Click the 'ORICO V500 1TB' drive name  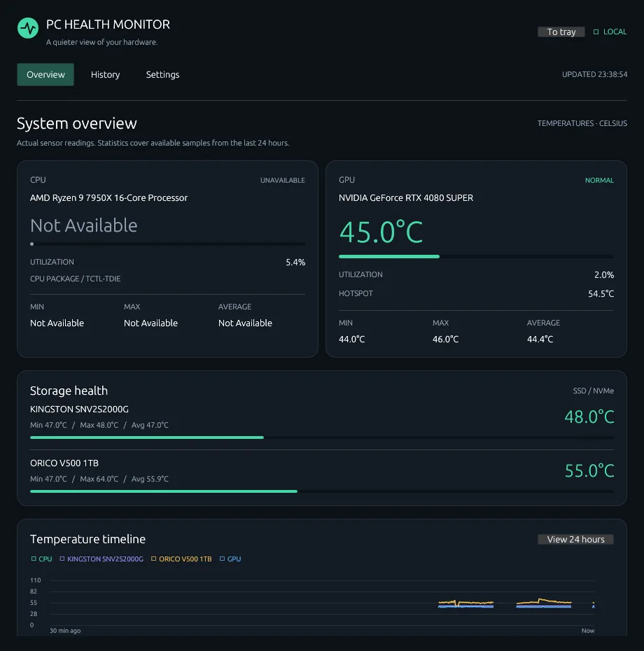point(64,463)
